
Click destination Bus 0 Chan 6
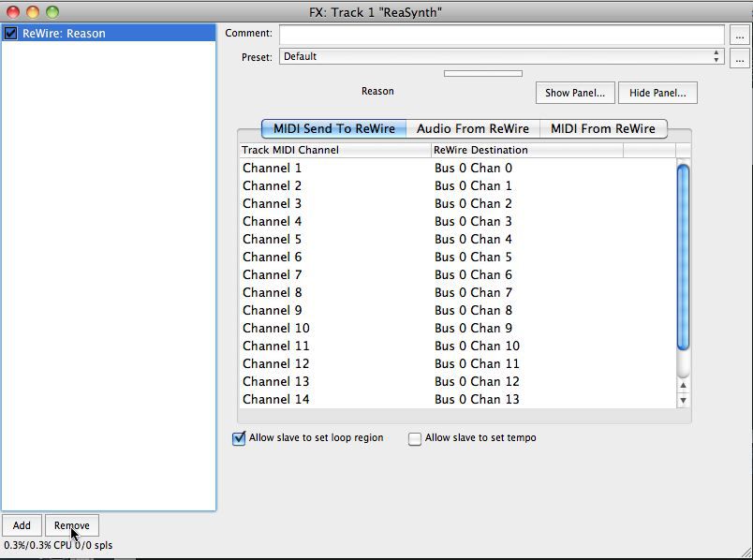pyautogui.click(x=474, y=274)
